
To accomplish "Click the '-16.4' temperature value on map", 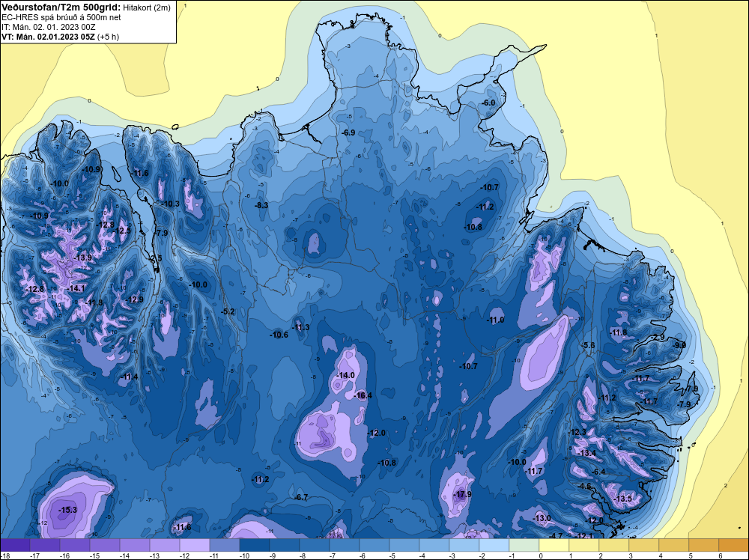I will coord(363,395).
